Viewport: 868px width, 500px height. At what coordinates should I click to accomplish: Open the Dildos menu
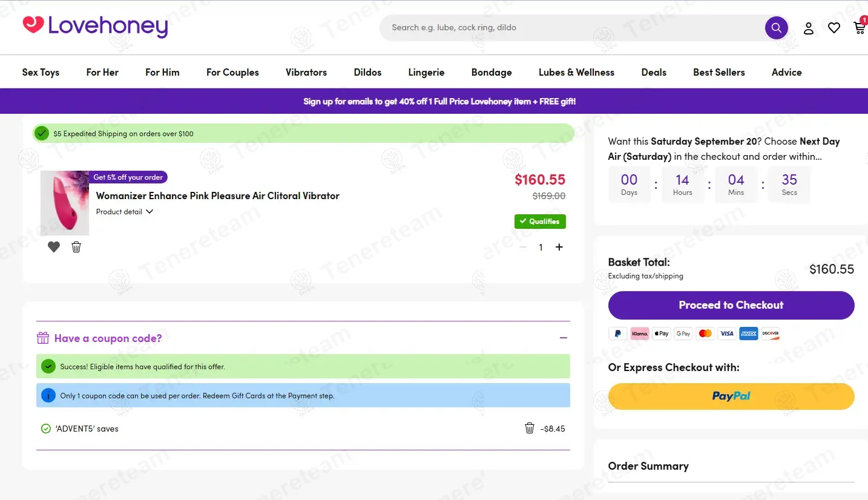367,72
